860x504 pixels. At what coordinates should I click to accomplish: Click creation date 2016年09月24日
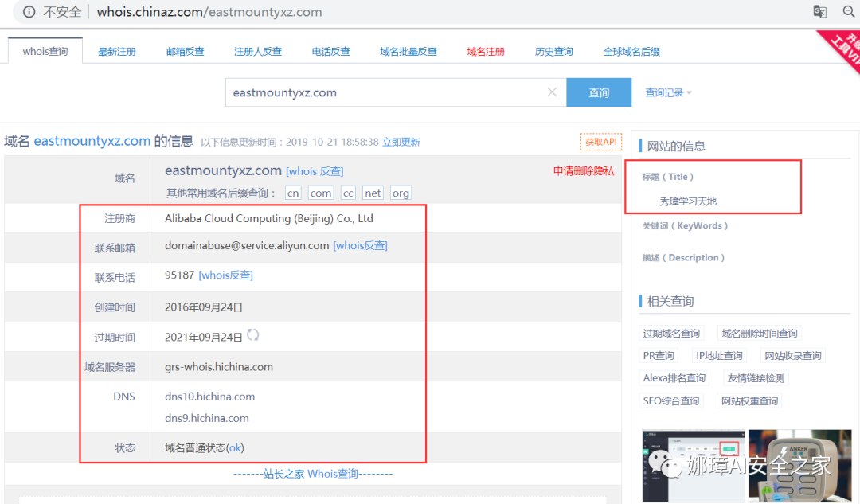pyautogui.click(x=204, y=307)
